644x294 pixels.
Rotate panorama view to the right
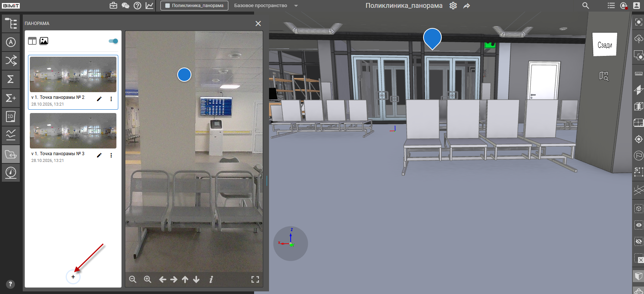[174, 279]
